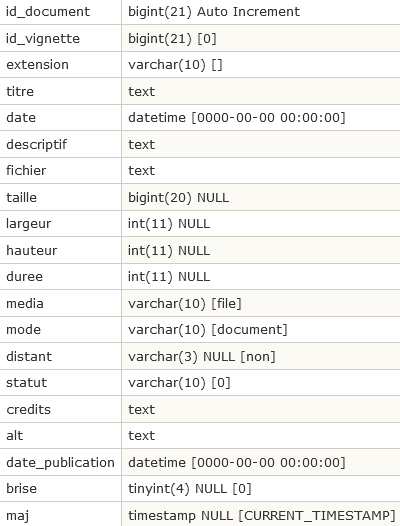
Task: Click the maj timestamp CURRENT_TIMESTAMP cell
Action: click(261, 515)
